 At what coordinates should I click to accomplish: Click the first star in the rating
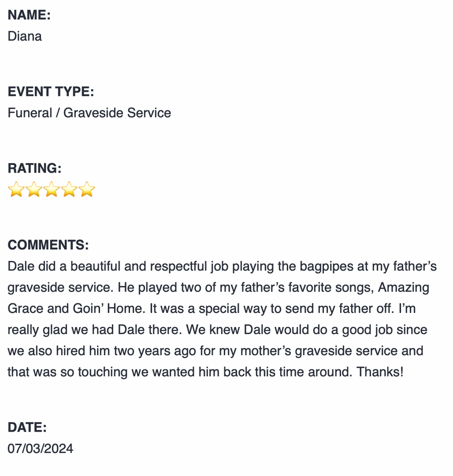pyautogui.click(x=16, y=189)
